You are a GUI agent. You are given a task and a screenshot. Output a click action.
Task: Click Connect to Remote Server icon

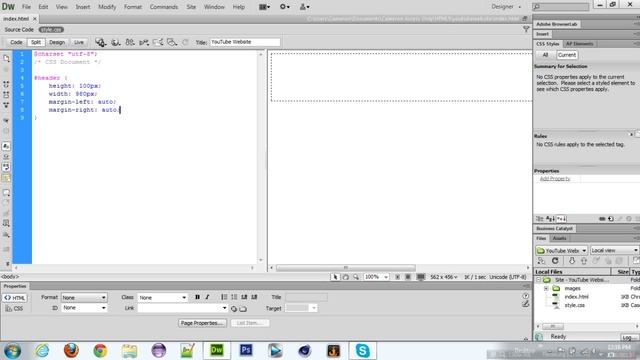(542, 260)
